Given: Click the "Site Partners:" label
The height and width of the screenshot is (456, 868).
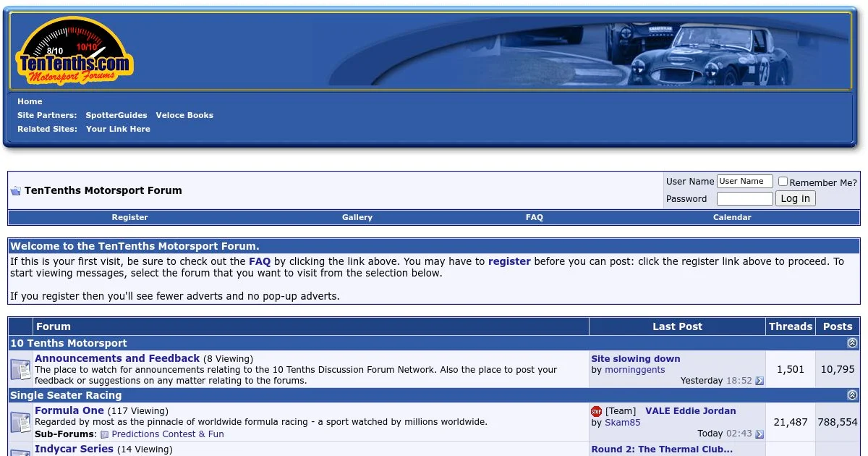Looking at the screenshot, I should coord(47,115).
